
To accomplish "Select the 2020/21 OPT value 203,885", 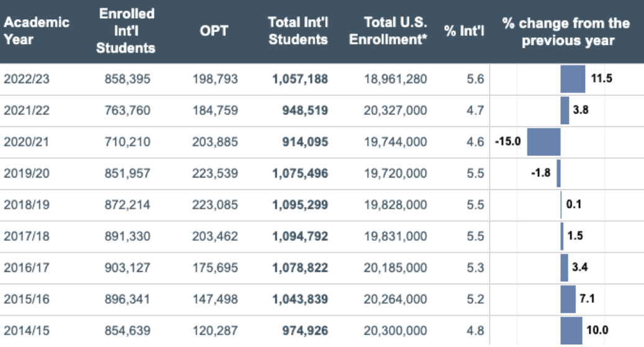I will coord(215,142).
